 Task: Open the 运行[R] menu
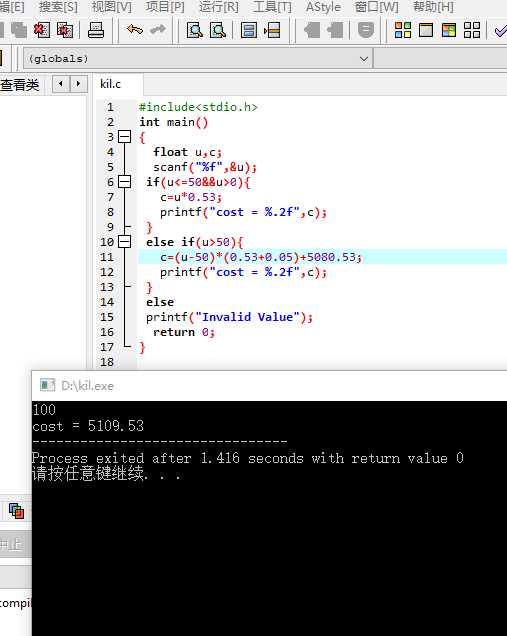pyautogui.click(x=219, y=7)
